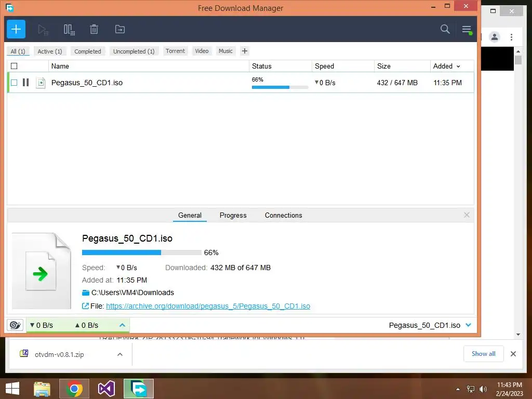Click the Pause all downloads toolbar icon

pos(69,30)
